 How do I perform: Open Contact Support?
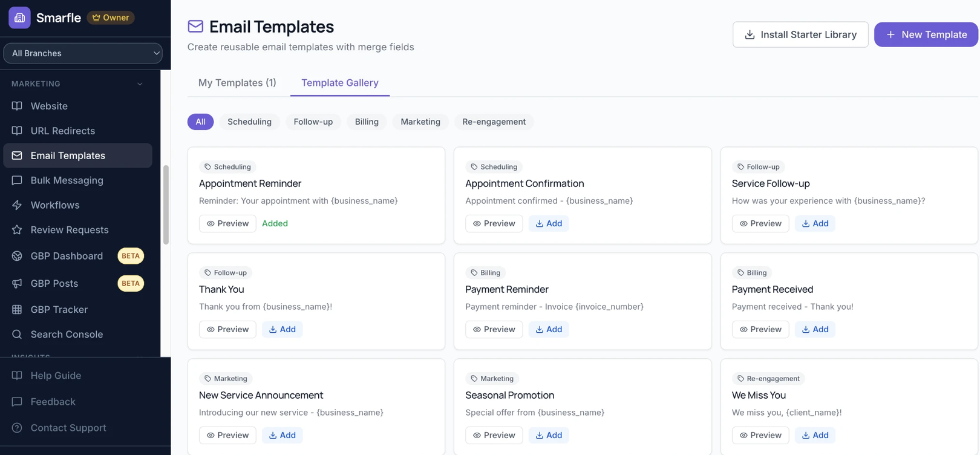click(77, 428)
